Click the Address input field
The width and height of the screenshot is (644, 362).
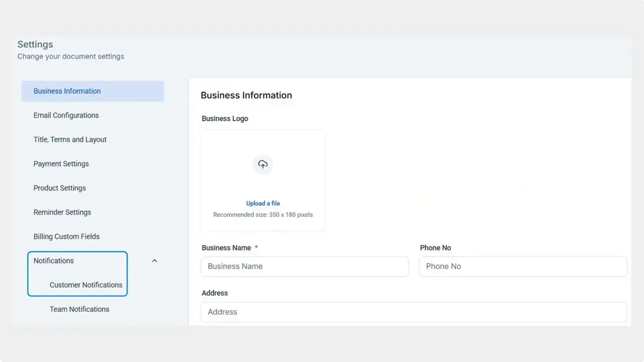414,312
